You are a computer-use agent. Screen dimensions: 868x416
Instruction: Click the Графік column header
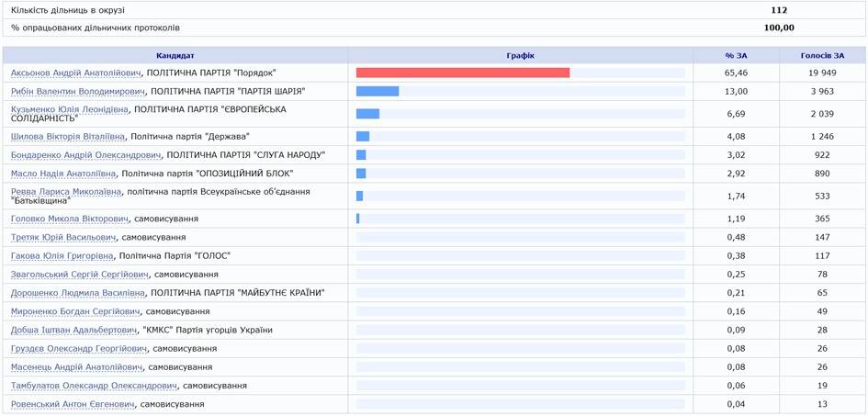(521, 55)
